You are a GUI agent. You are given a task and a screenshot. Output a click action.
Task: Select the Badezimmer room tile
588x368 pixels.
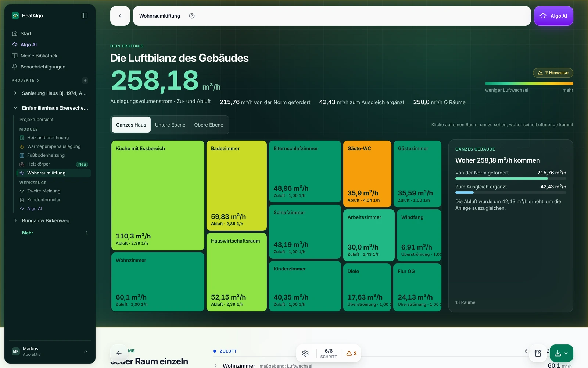237,185
